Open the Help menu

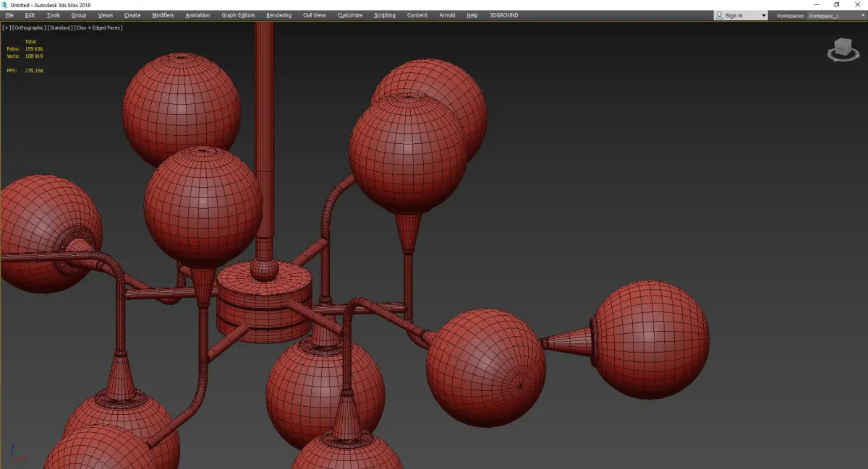tap(472, 15)
